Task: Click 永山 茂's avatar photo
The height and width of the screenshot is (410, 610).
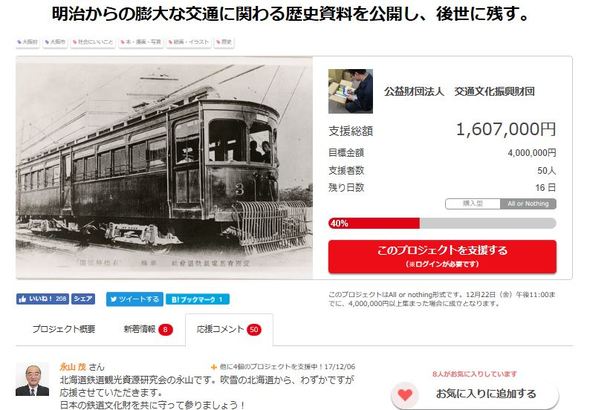Action: click(32, 379)
